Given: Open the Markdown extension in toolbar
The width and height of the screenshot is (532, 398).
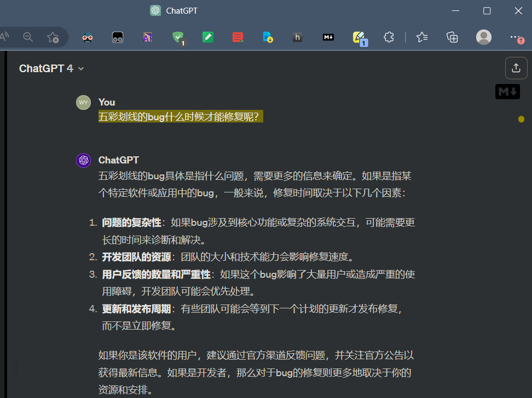Looking at the screenshot, I should tap(328, 37).
